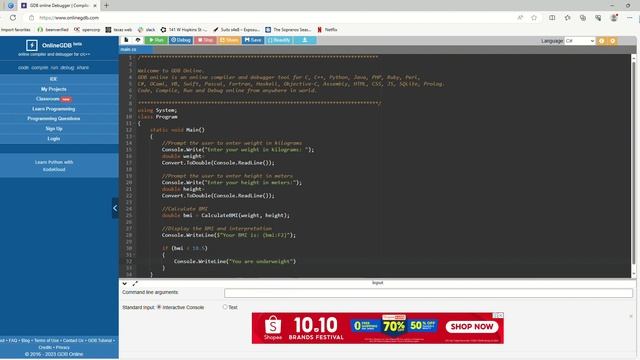Toggle code fold arrow at line 31
Image resolution: width=640 pixels, height=360 pixels.
[x=135, y=255]
